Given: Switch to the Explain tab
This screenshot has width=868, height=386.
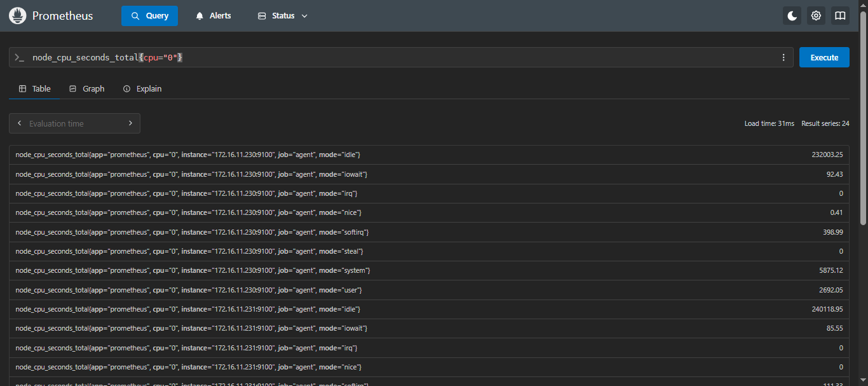Looking at the screenshot, I should tap(142, 88).
